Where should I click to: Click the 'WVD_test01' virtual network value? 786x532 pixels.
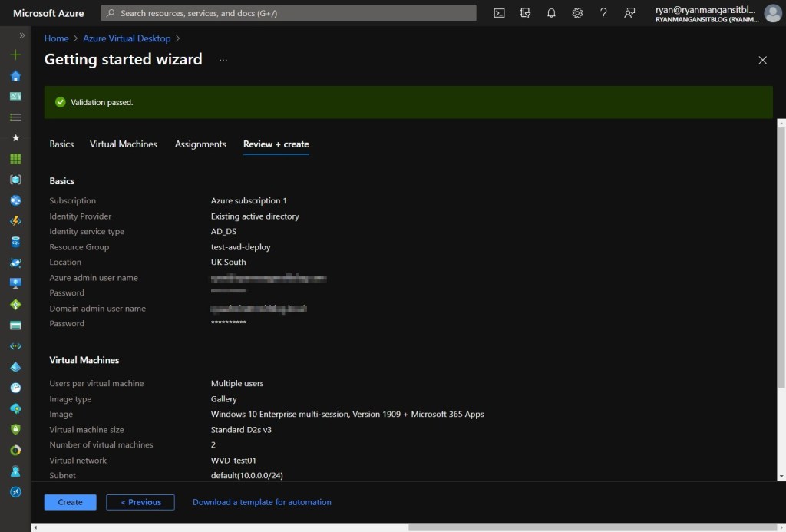233,461
